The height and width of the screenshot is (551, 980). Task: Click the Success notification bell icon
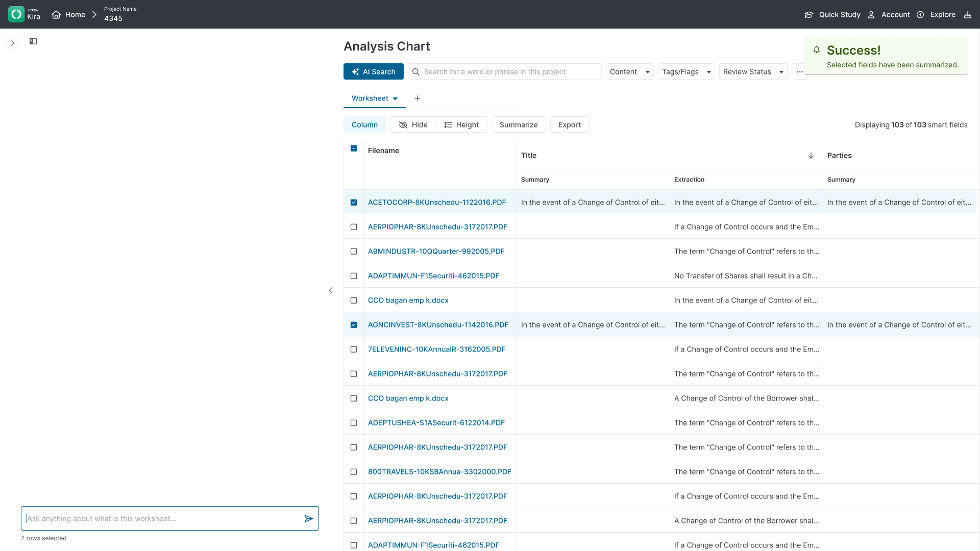[817, 49]
